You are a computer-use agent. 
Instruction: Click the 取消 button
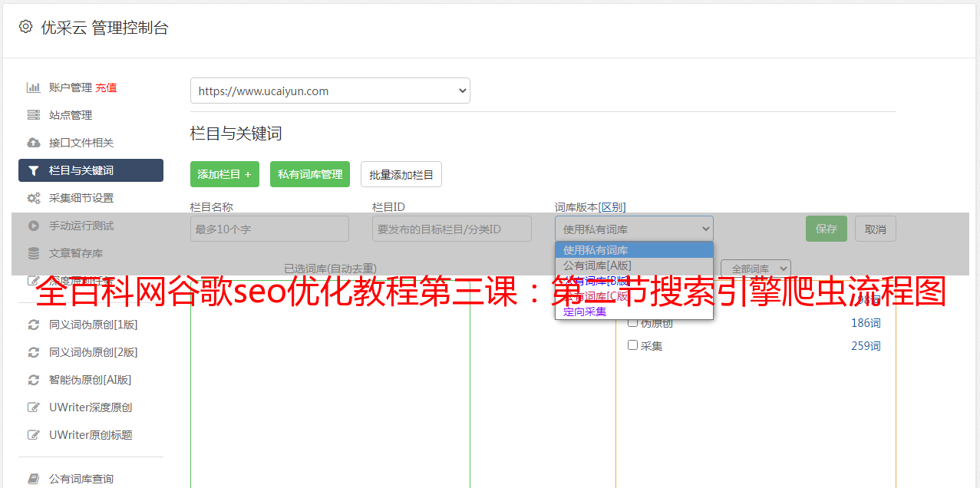click(876, 229)
